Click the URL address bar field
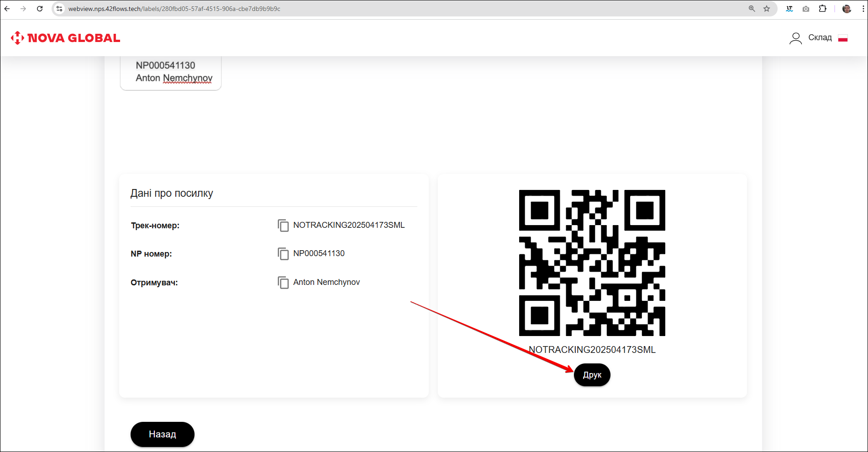The image size is (868, 452). (x=365, y=9)
